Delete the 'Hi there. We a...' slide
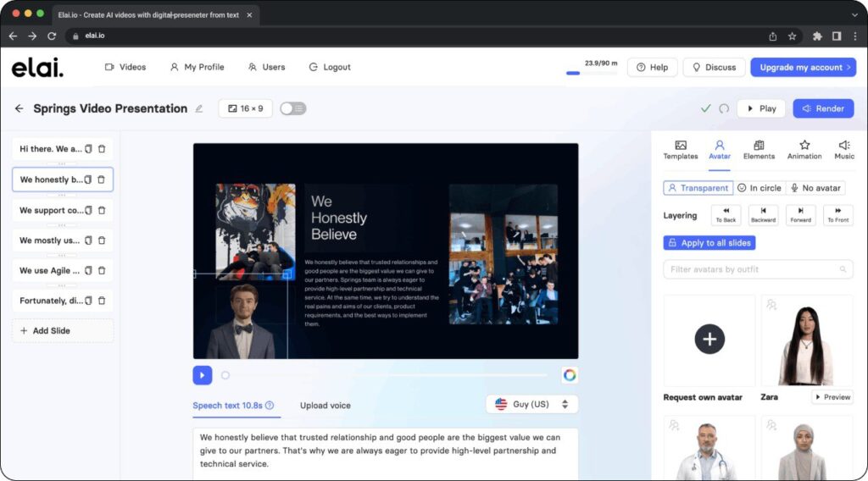Image resolution: width=868 pixels, height=481 pixels. click(102, 149)
